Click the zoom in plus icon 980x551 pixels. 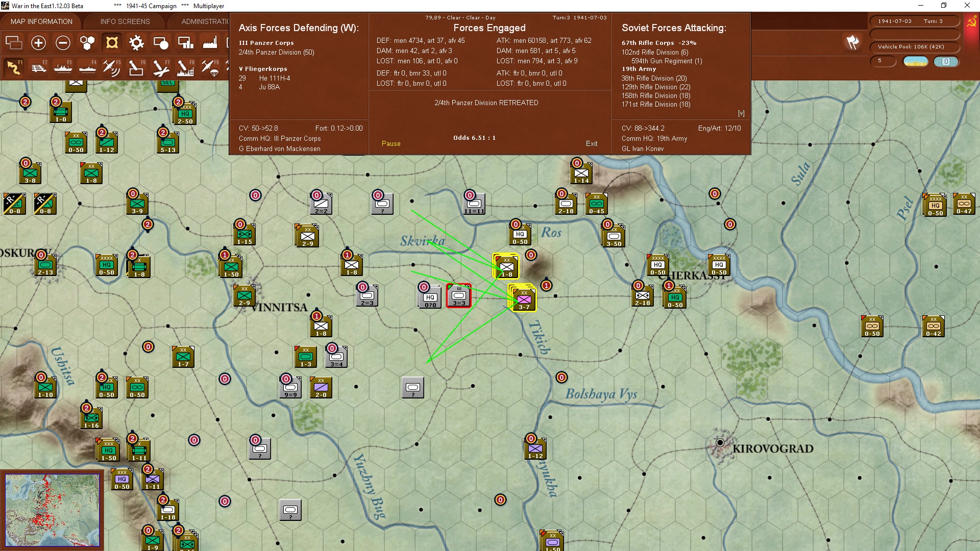38,43
